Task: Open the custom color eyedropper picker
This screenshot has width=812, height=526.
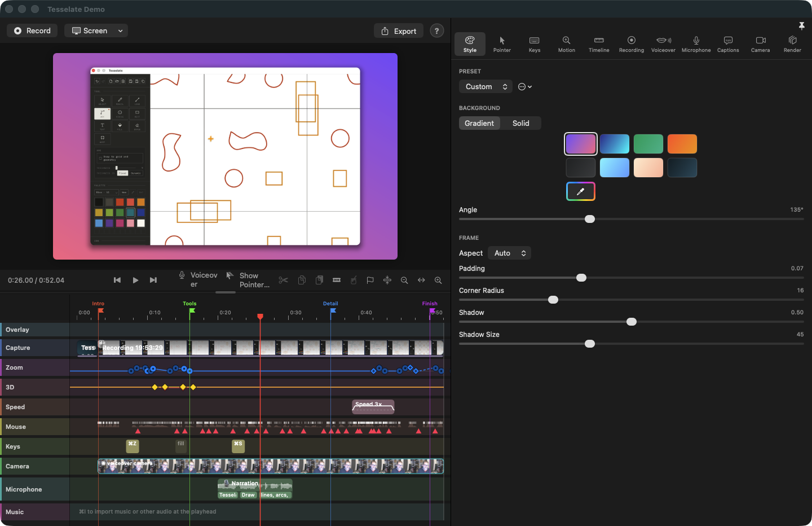Action: pos(581,191)
